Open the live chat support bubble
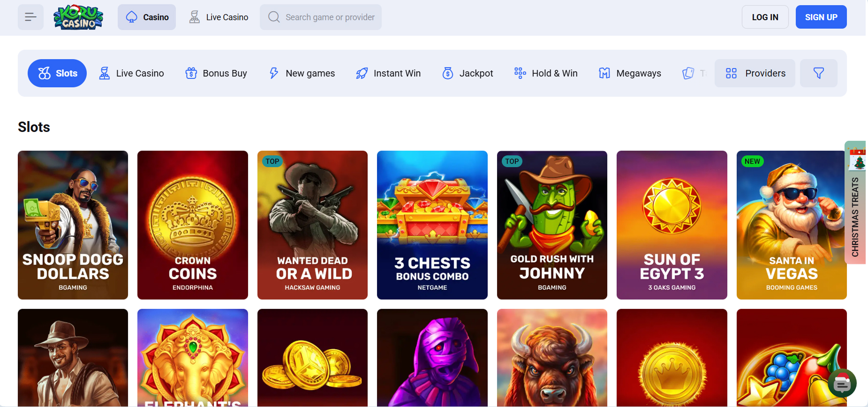This screenshot has height=407, width=868. [x=842, y=384]
